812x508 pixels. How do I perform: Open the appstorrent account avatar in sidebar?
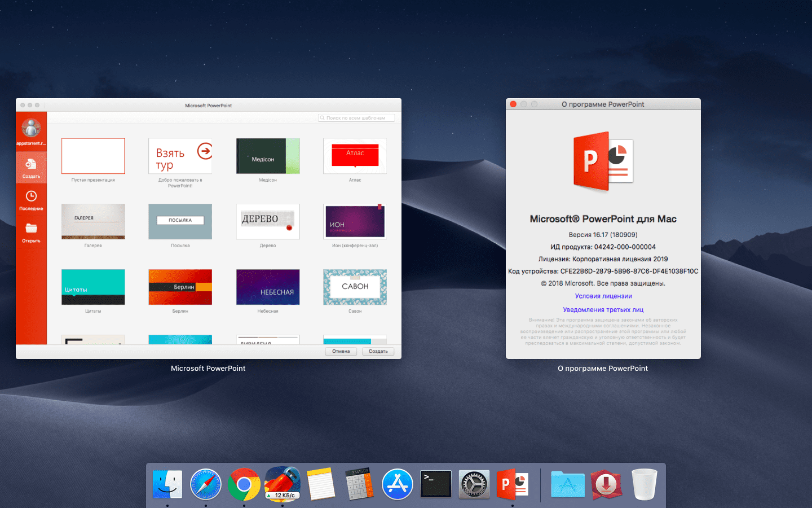(x=31, y=128)
